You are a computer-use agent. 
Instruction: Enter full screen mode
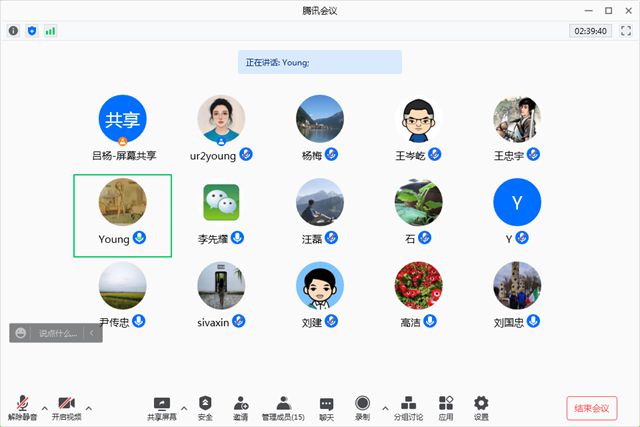626,31
